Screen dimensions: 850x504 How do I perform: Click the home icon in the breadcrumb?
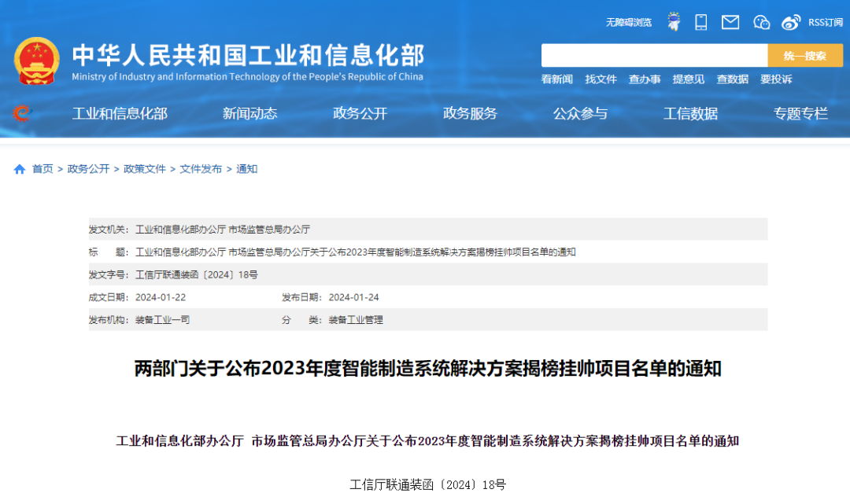(x=19, y=168)
